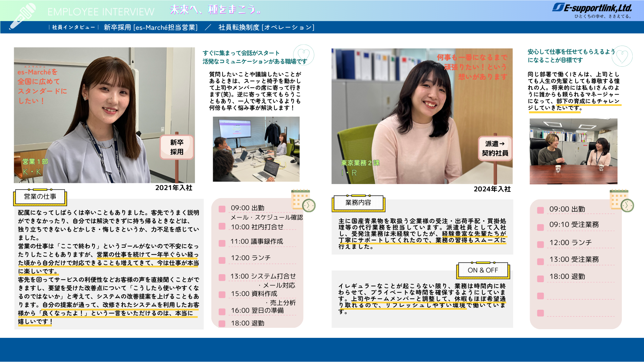Click the pink bullet beside 18:00 退勤 in the right schedule
644x362 pixels.
540,279
